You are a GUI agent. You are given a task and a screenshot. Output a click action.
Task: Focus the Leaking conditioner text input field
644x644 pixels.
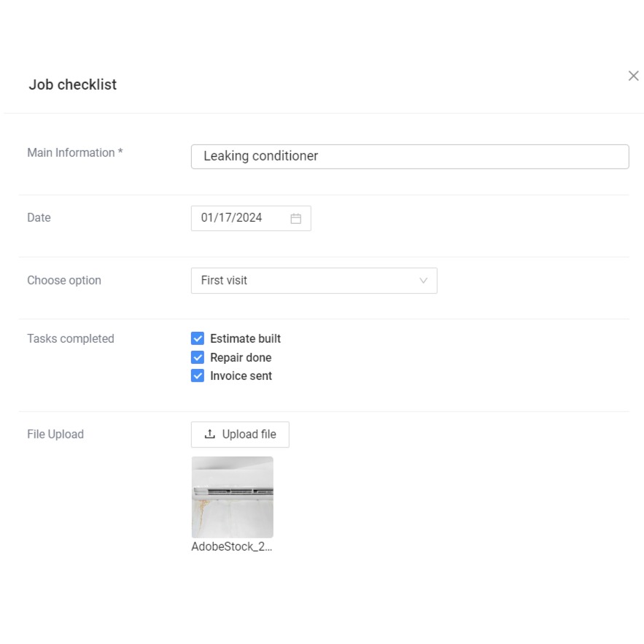click(410, 156)
